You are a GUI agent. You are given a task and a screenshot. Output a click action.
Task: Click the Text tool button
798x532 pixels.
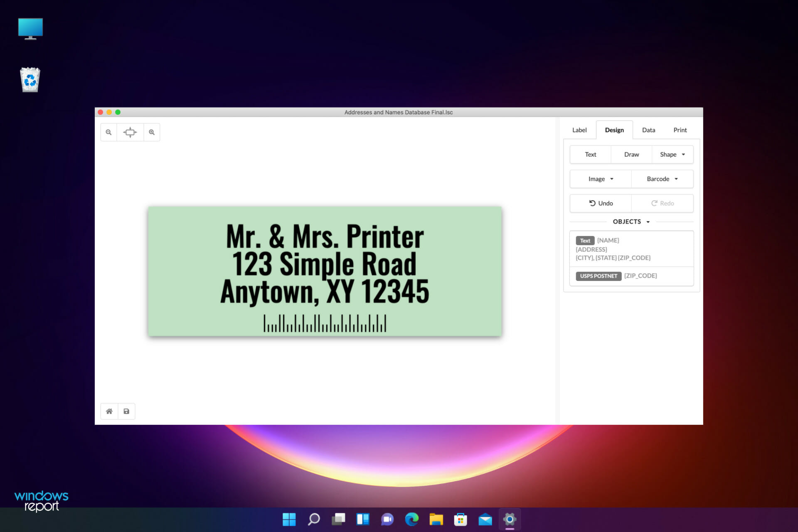pos(590,154)
